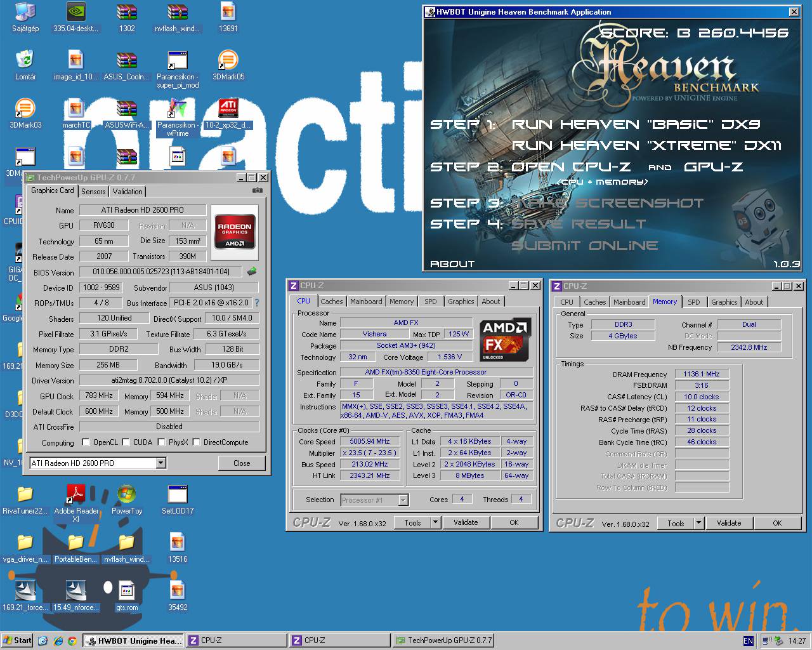Click RUN HEAVEN "XTREME" DX11
This screenshot has height=650, width=812.
click(x=647, y=145)
